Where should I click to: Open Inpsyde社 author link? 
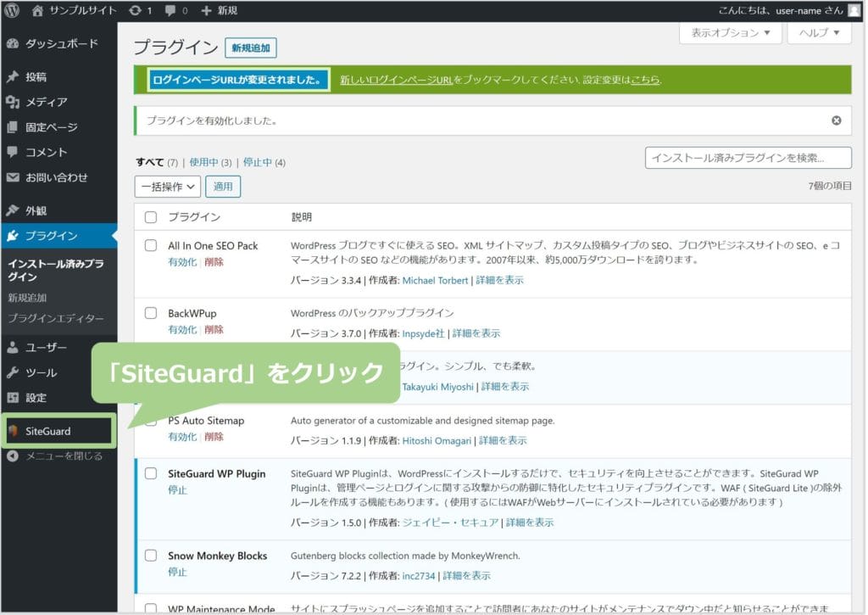tap(423, 333)
